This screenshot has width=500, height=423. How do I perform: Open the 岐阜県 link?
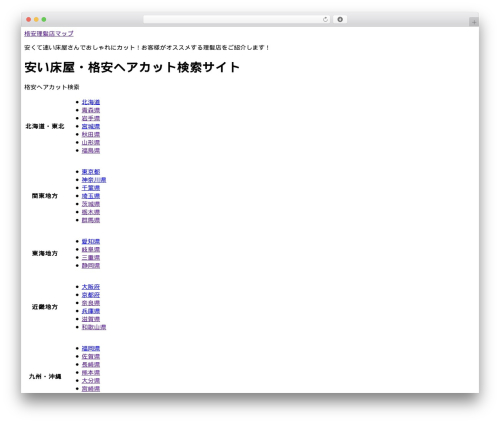click(x=91, y=249)
